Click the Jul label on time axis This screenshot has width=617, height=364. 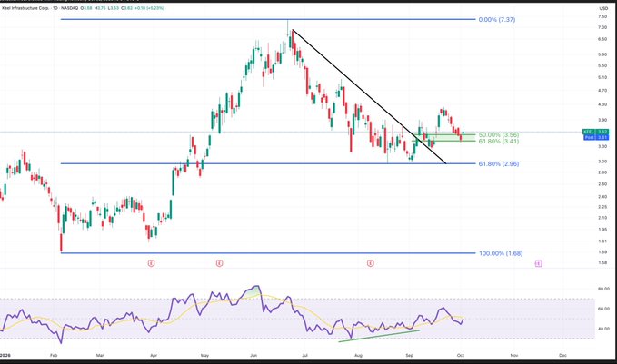pos(304,355)
